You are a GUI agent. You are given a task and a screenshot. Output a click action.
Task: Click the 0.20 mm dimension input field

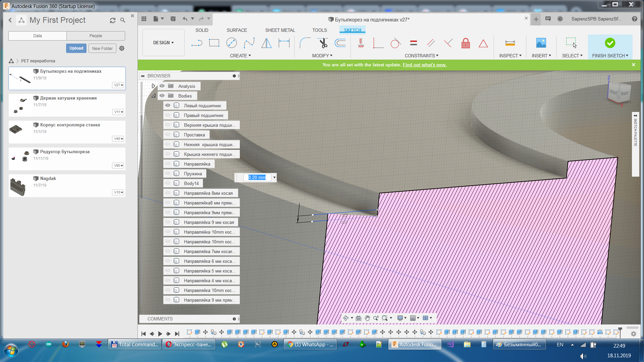[257, 178]
